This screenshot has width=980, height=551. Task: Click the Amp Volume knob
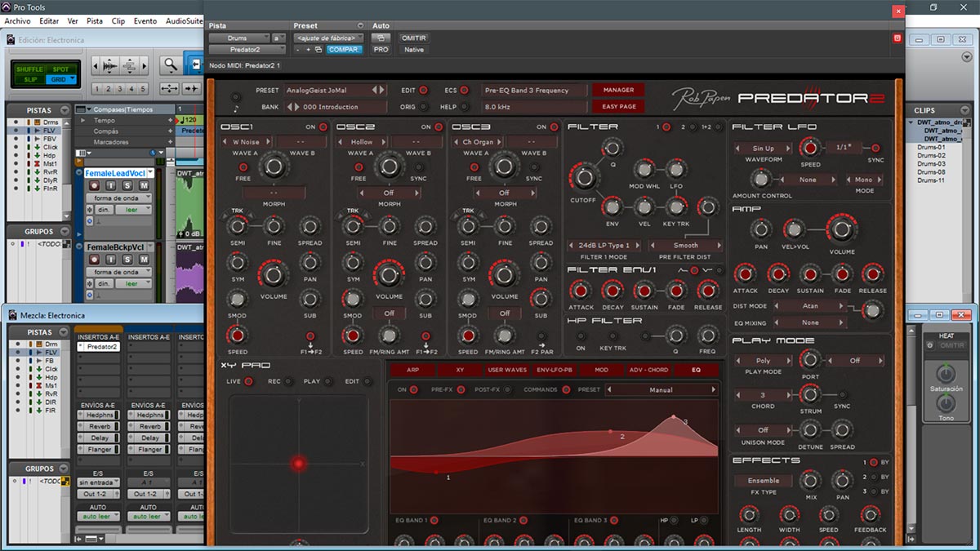click(841, 230)
